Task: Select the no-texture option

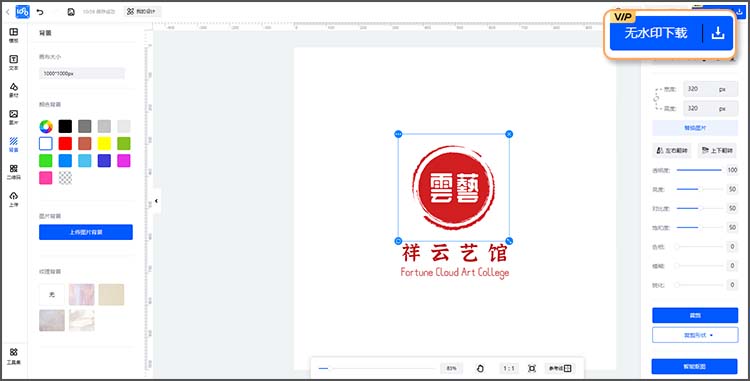Action: (x=52, y=294)
